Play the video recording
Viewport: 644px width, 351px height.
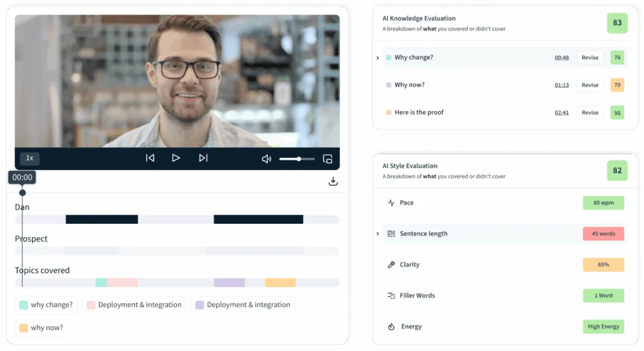(176, 158)
